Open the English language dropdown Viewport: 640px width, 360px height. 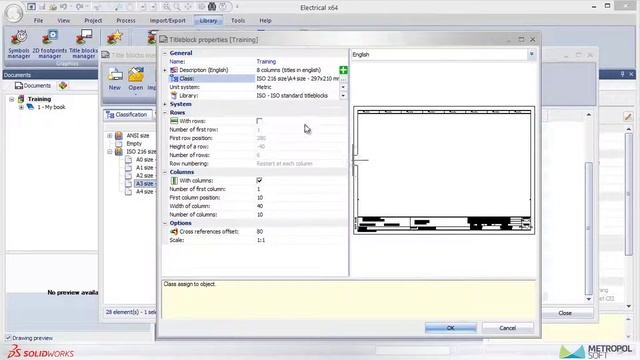click(531, 54)
